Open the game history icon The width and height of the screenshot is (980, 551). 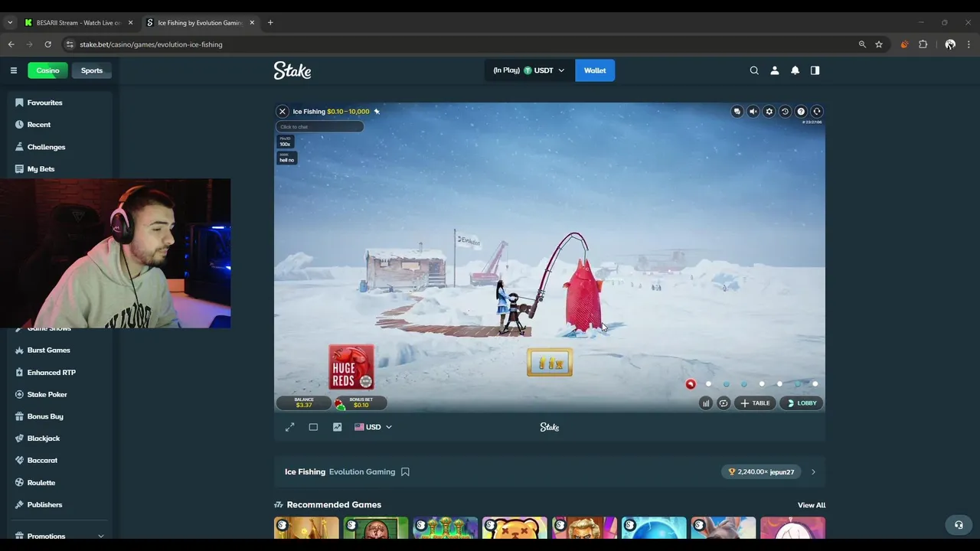point(785,112)
